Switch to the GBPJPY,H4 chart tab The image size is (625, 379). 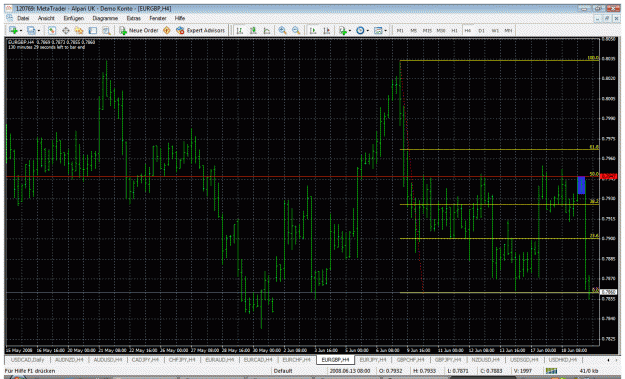coord(448,360)
